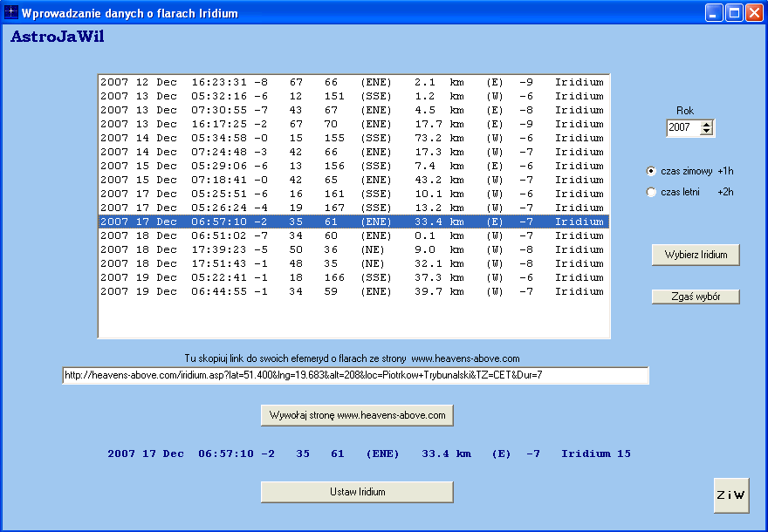Viewport: 768px width, 532px height.
Task: Select the row 2007 12 Dec 16:23:31
Action: point(353,82)
